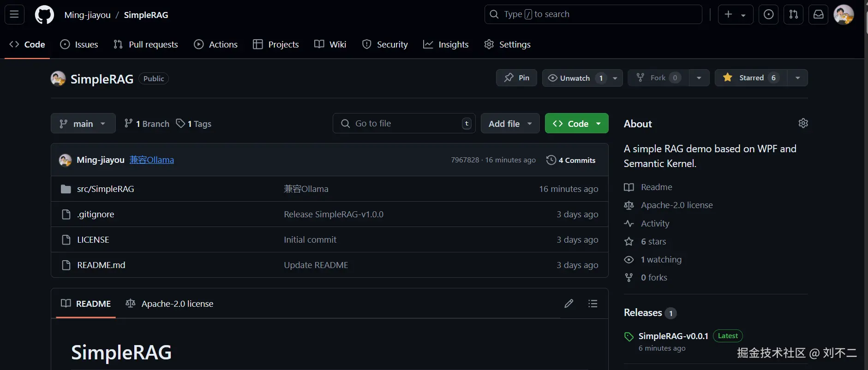This screenshot has width=868, height=370.
Task: Open the README outline list icon
Action: point(593,303)
